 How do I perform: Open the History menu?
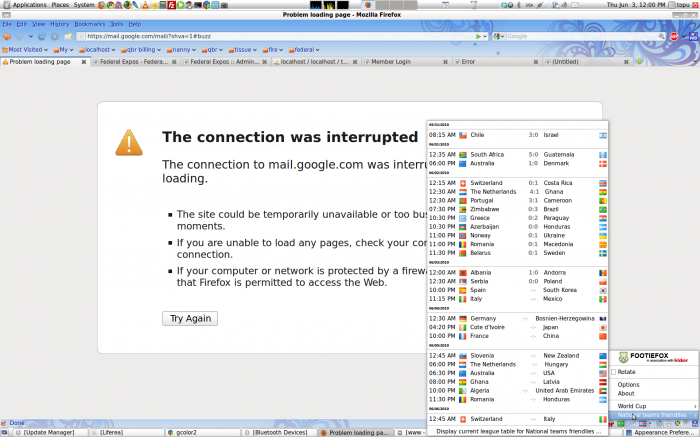click(59, 24)
